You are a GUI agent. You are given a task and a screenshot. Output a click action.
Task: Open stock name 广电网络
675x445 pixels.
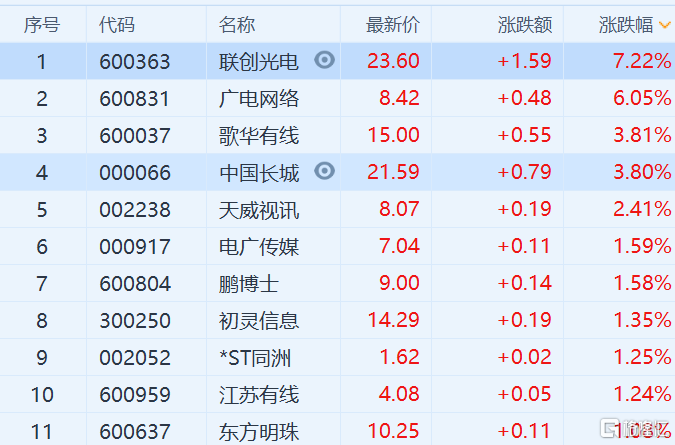tap(259, 99)
